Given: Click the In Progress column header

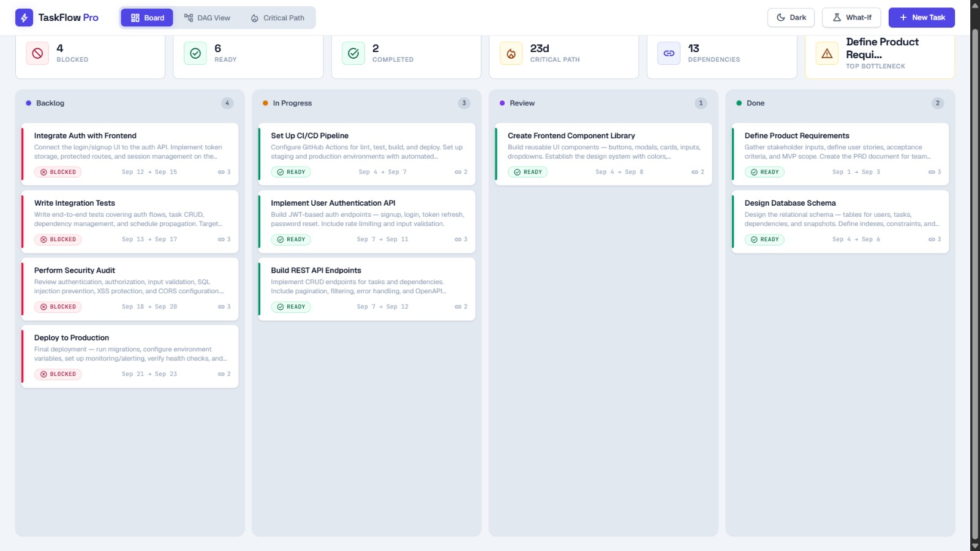Looking at the screenshot, I should (x=367, y=103).
